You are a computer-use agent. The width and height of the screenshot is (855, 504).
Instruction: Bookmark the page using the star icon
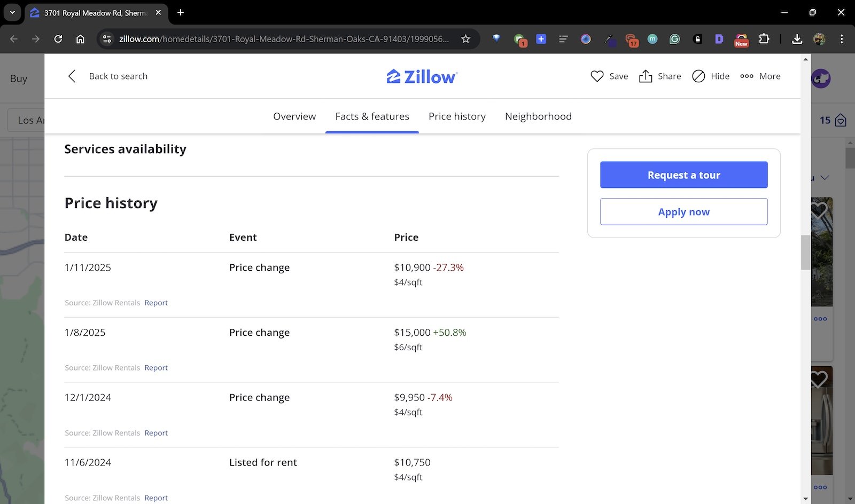point(465,38)
